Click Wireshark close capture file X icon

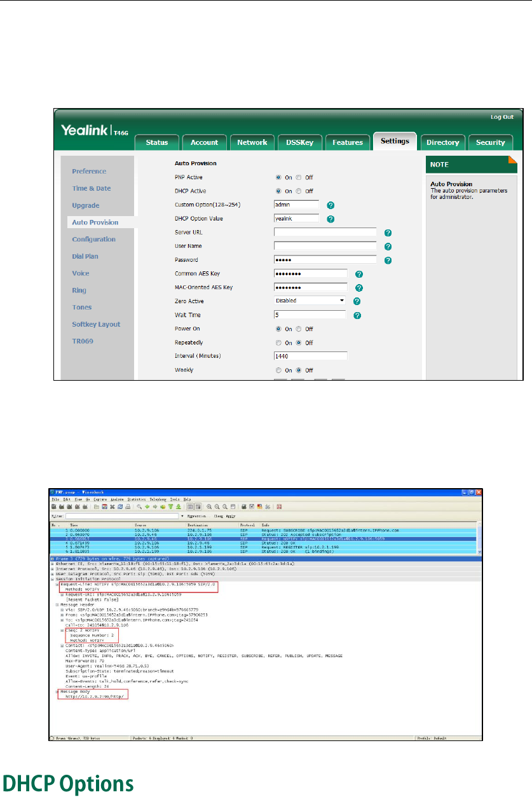click(x=112, y=507)
